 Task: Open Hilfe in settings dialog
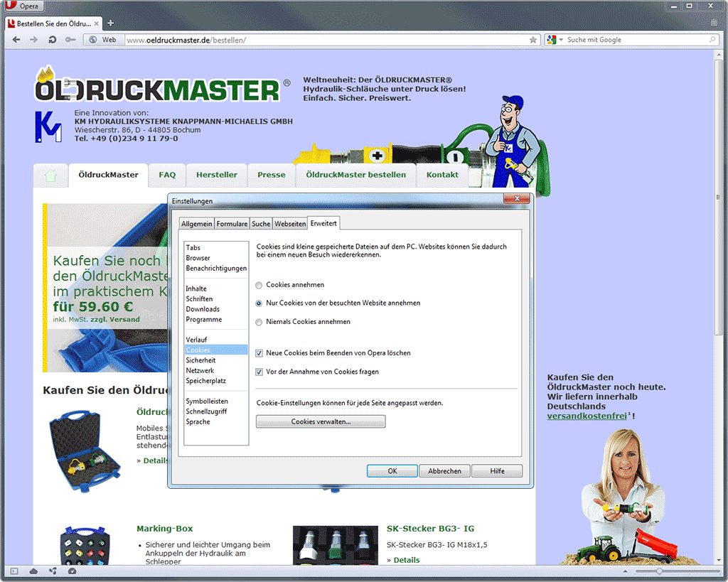click(x=497, y=471)
